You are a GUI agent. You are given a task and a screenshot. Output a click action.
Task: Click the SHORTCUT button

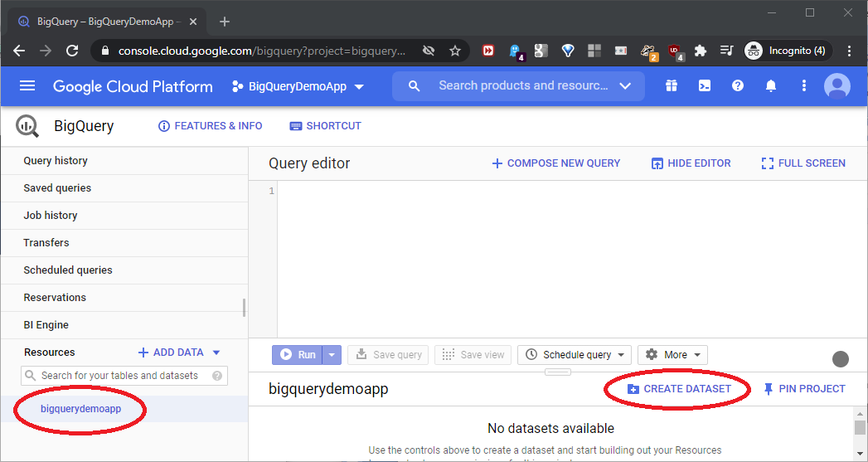(x=325, y=126)
